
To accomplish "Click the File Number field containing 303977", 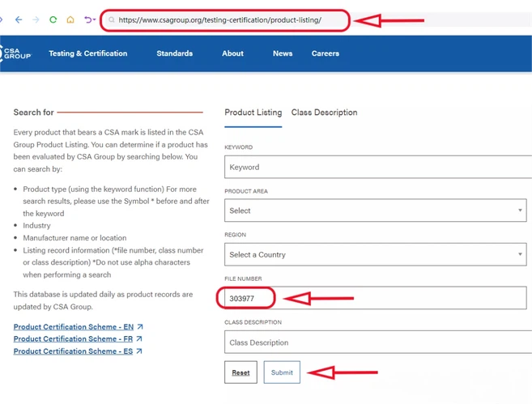I will pos(375,298).
